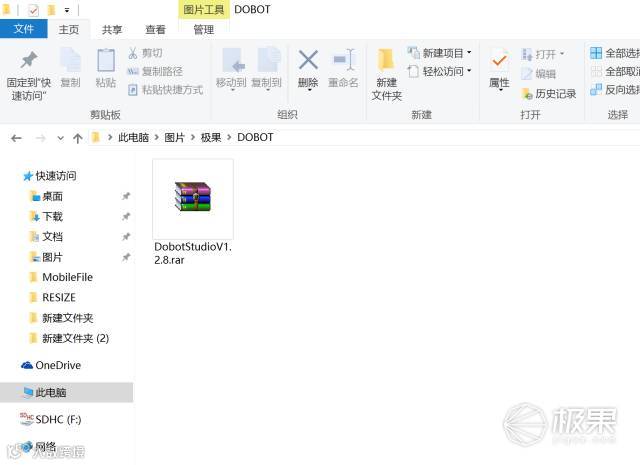The image size is (640, 465).
Task: Click Paste shortcut (粘贴快捷方式)
Action: [165, 90]
